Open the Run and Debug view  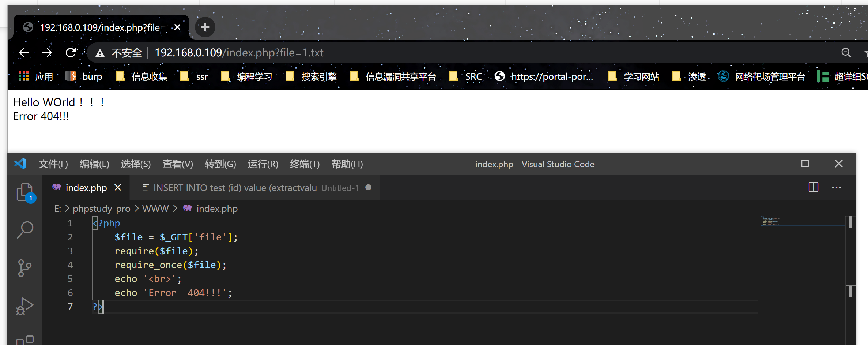click(25, 306)
